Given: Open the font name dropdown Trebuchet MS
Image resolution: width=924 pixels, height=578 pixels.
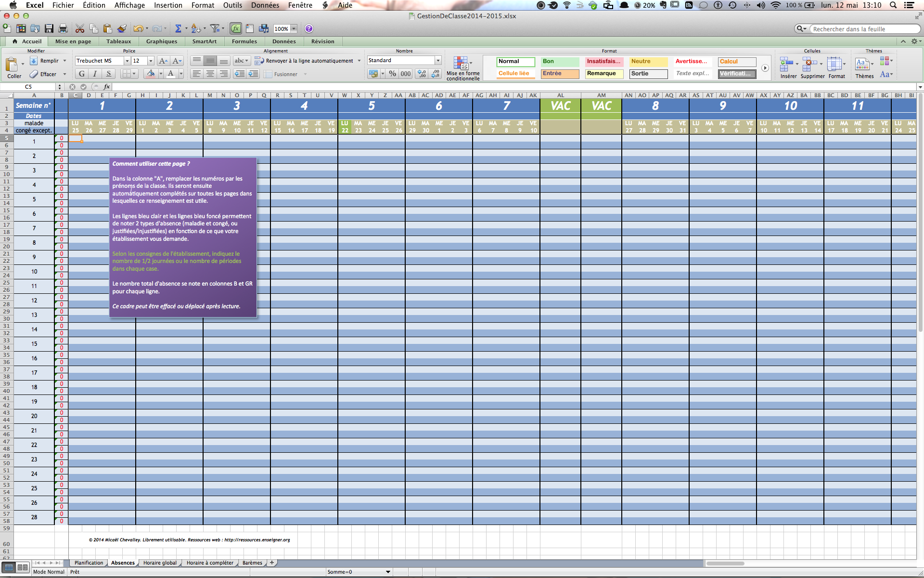Looking at the screenshot, I should [127, 61].
